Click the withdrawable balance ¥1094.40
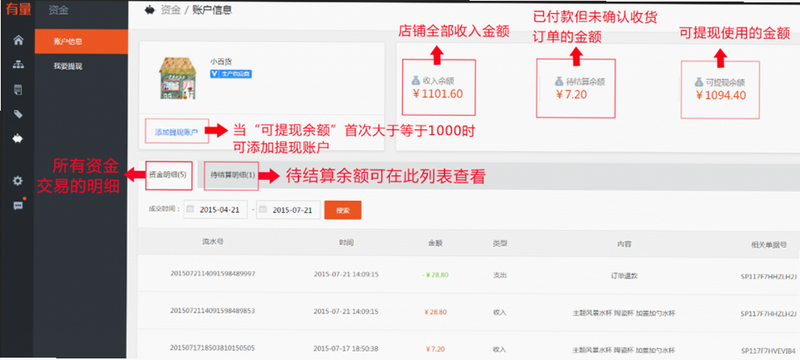This screenshot has height=360, width=800. (x=721, y=95)
